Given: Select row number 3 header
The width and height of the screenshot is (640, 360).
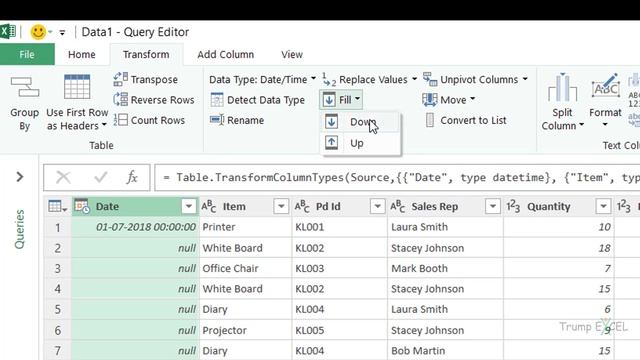Looking at the screenshot, I should pyautogui.click(x=58, y=269).
